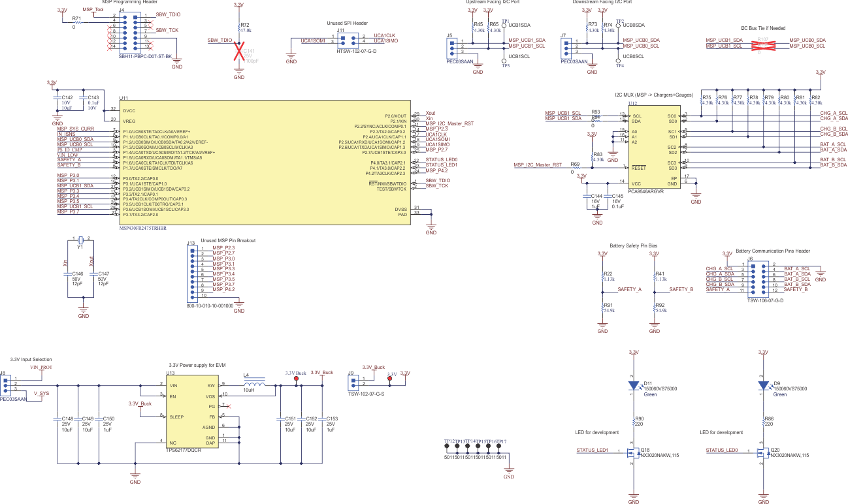Click the 'MSP_Tool' net label
The height and width of the screenshot is (504, 848).
(93, 10)
